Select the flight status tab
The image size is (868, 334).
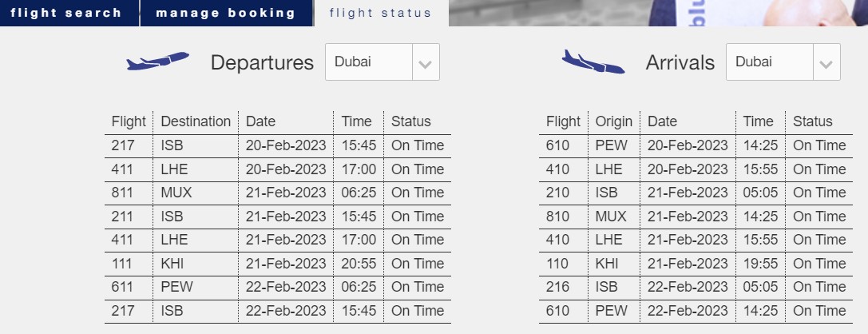[x=382, y=13]
